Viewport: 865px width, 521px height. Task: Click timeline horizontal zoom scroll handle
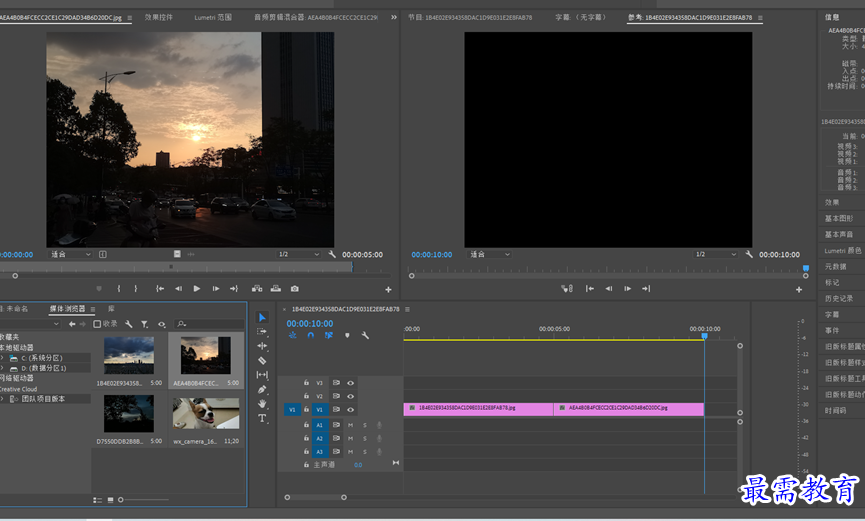[x=344, y=497]
